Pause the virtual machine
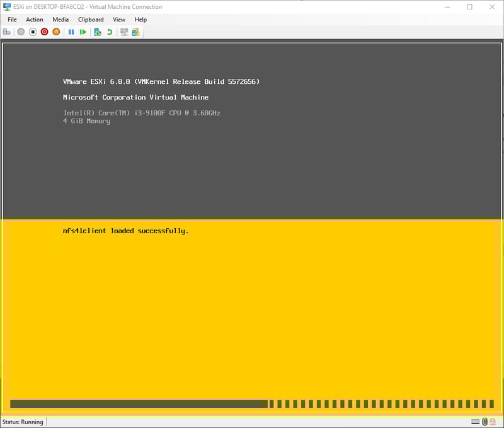The image size is (504, 428). pyautogui.click(x=71, y=32)
